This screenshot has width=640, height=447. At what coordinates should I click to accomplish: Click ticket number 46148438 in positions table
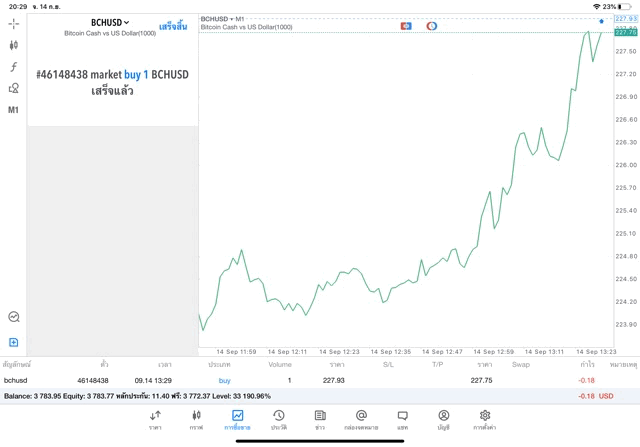[93, 380]
